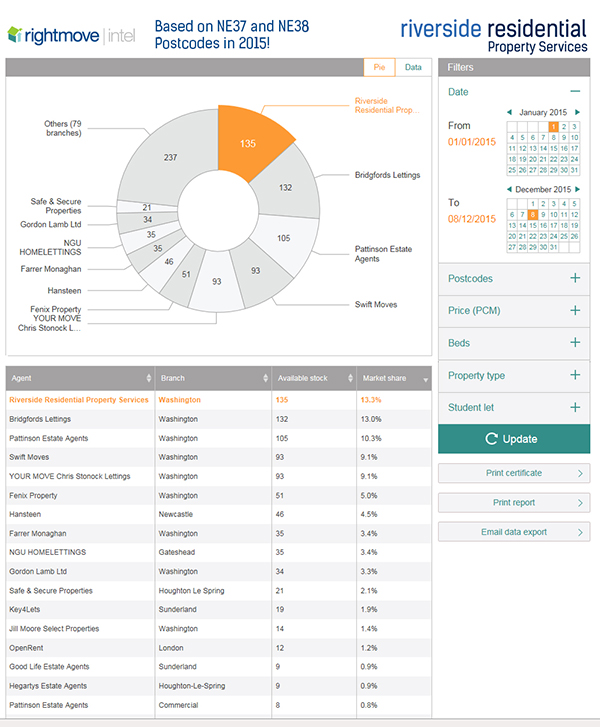Screen dimensions: 600x727
Task: Select the Bridgfords Lettings table row
Action: (218, 419)
